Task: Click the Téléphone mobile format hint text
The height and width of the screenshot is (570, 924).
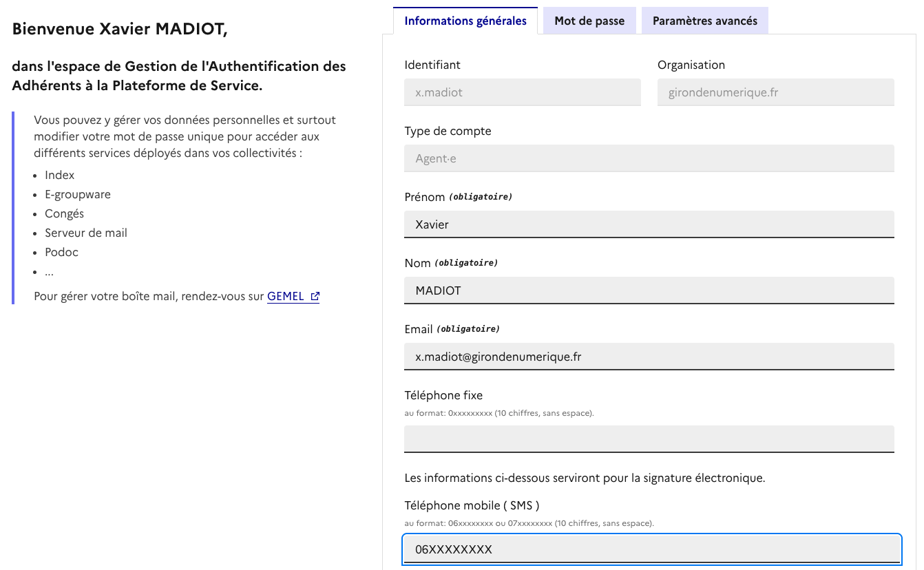Action: pos(529,523)
